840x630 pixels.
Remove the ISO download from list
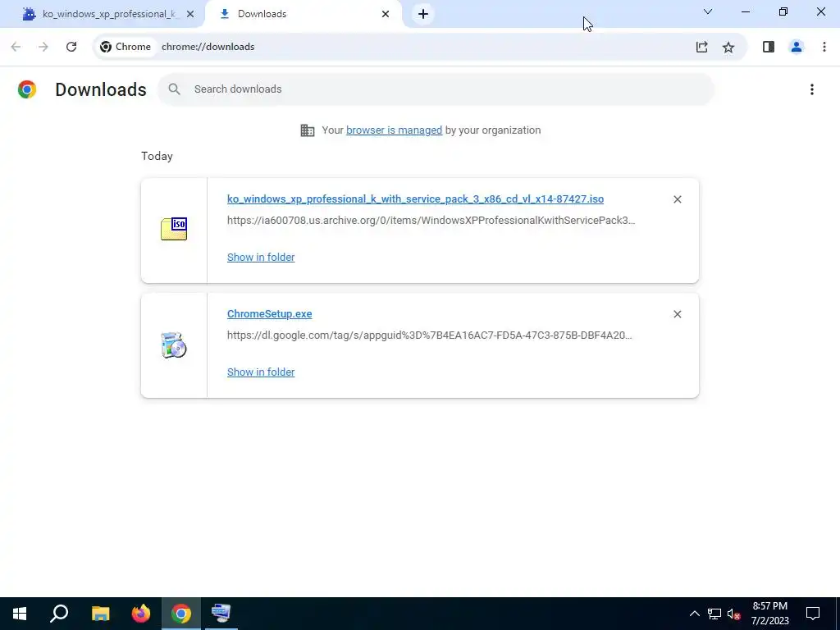click(x=678, y=199)
